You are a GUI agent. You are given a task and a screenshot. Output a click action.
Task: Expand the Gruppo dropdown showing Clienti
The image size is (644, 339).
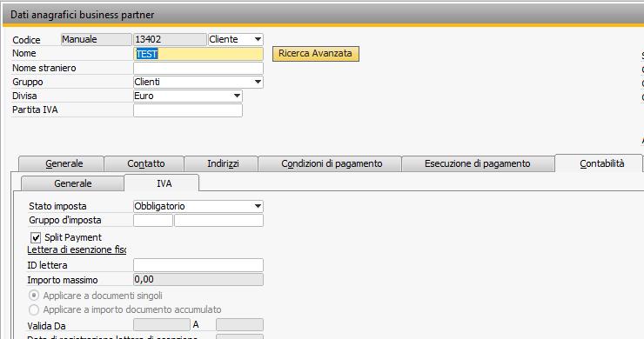coord(198,82)
